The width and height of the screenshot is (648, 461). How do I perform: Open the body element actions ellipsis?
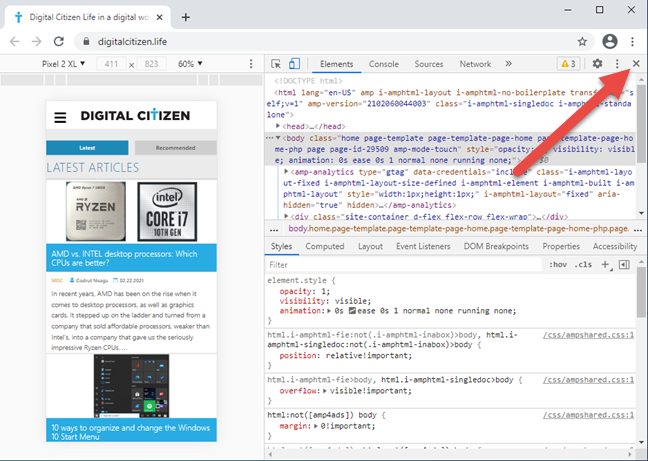tap(269, 138)
